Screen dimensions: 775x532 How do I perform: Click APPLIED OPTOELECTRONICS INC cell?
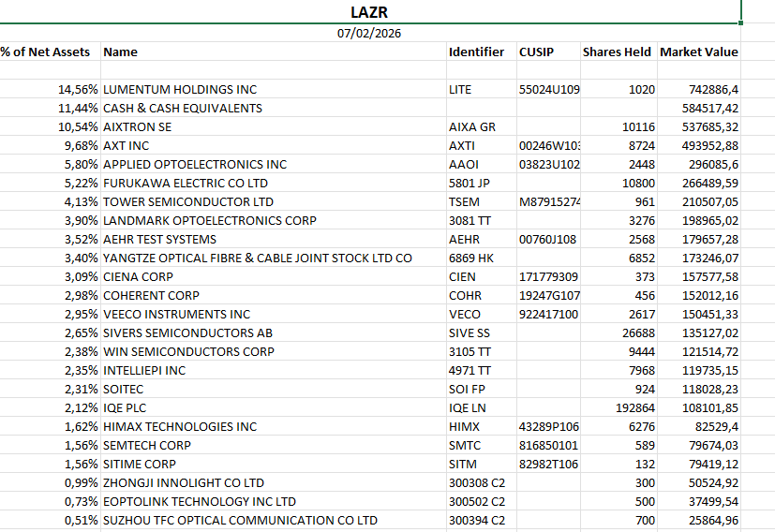click(x=274, y=165)
